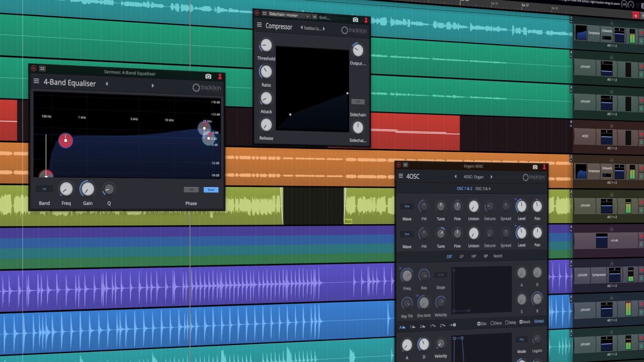Take a snapshot with the Equaliser camera icon

[208, 76]
